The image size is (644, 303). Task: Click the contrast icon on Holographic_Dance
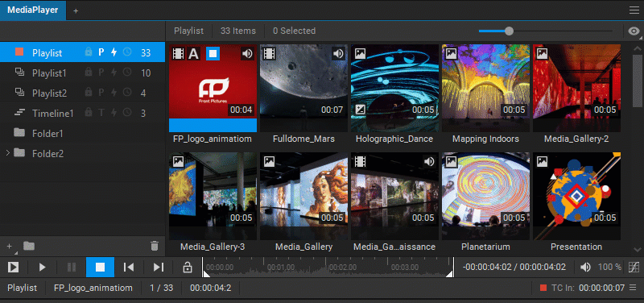point(360,110)
